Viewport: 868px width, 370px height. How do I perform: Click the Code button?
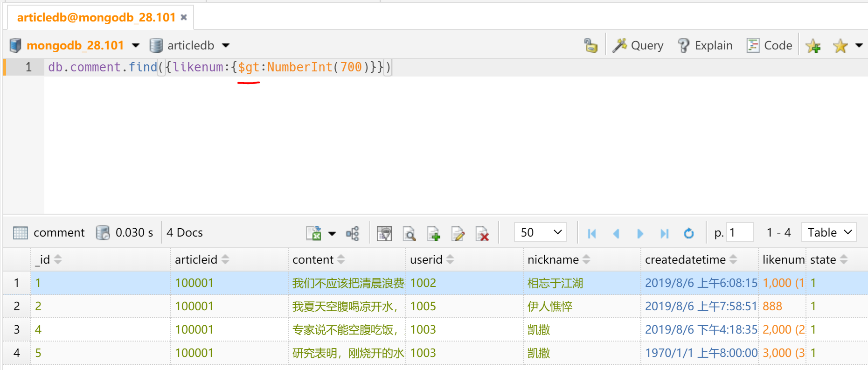[x=770, y=45]
